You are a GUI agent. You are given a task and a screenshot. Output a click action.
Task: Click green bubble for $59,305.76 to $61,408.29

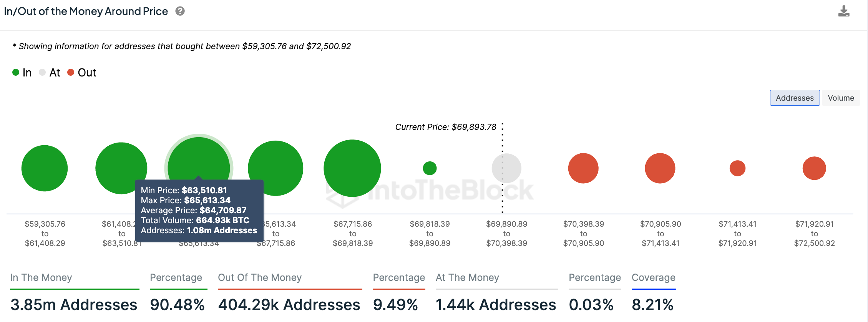[45, 168]
